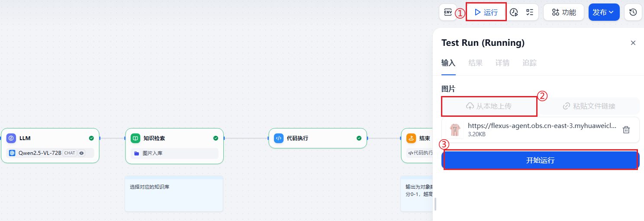Open the version history icon at top right
Image resolution: width=644 pixels, height=221 pixels.
tap(633, 12)
